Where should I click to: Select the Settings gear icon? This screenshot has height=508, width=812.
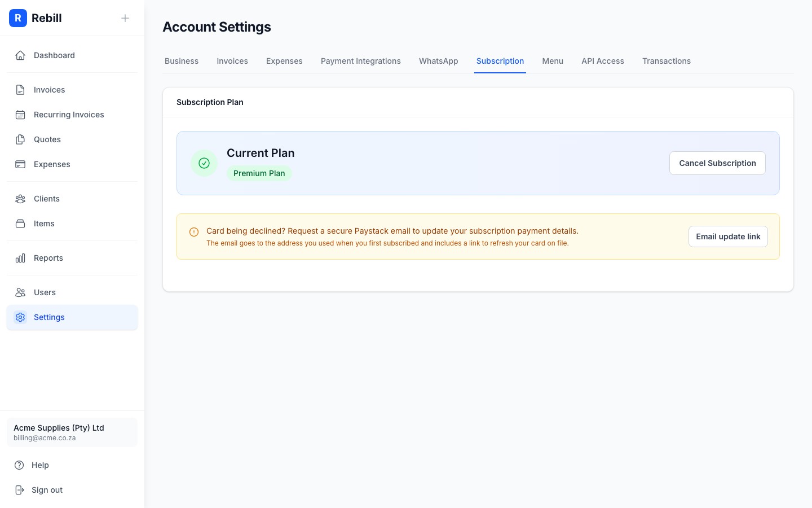click(20, 317)
